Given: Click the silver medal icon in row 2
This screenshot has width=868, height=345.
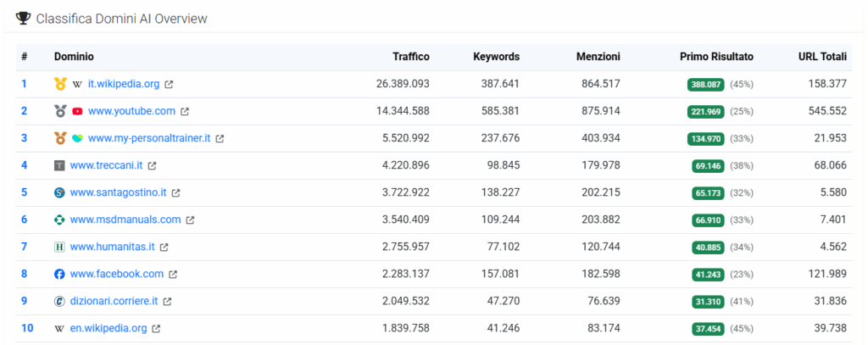Looking at the screenshot, I should click(x=60, y=111).
